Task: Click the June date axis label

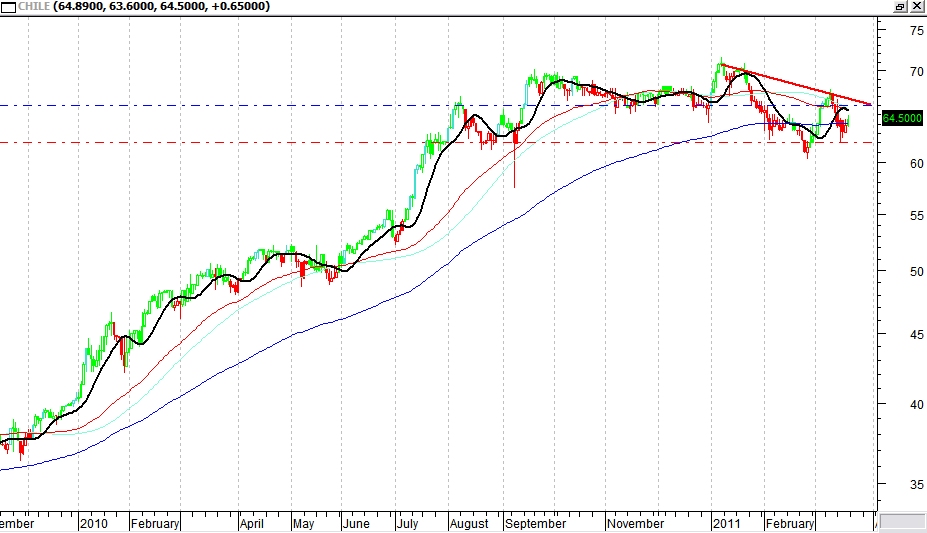Action: [x=356, y=524]
